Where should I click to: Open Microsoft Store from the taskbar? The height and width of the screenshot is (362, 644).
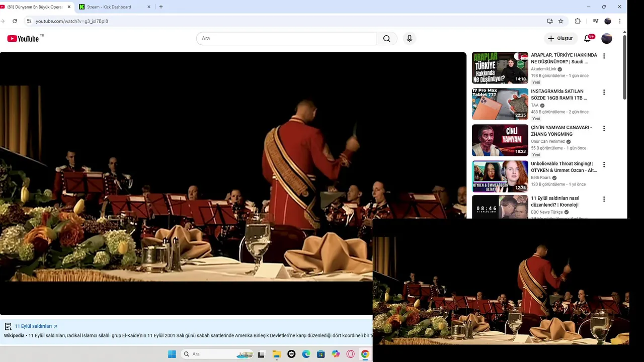click(x=320, y=354)
